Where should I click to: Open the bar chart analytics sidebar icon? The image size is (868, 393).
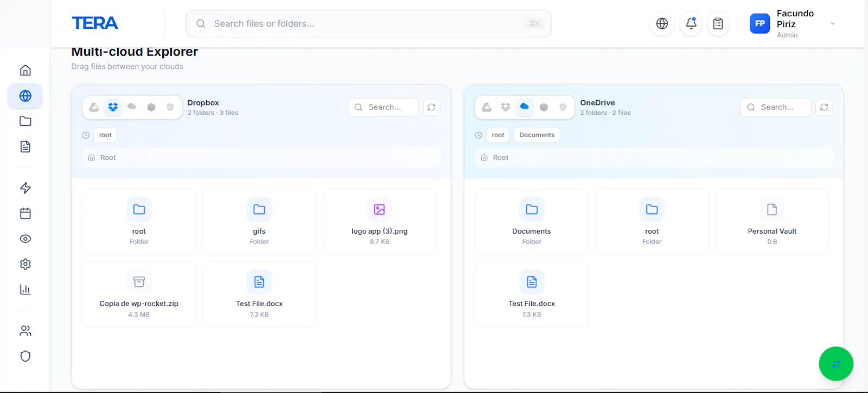click(25, 289)
